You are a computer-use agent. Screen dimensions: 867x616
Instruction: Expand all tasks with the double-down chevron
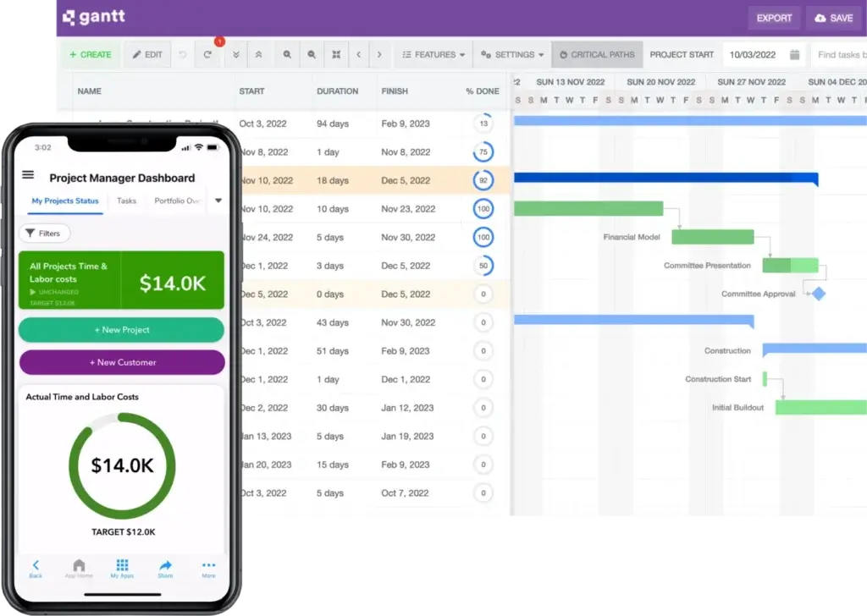(236, 55)
